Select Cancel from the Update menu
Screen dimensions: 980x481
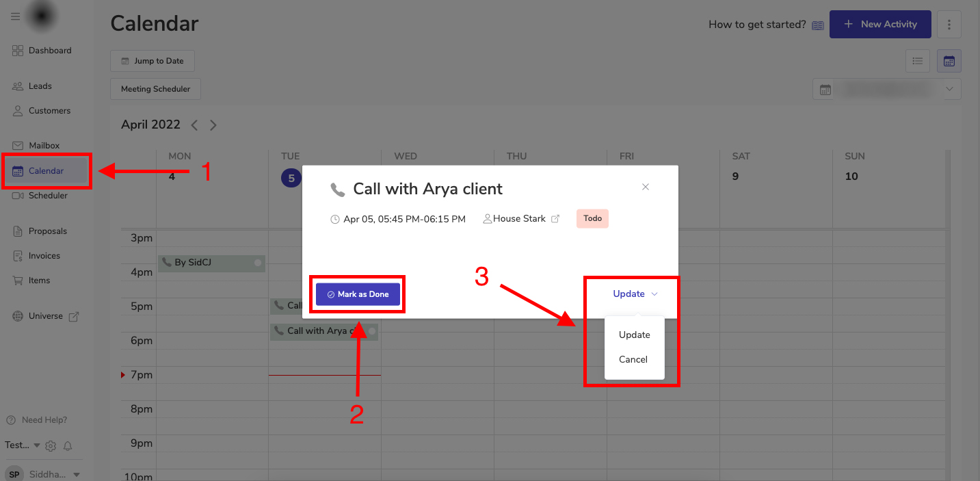(633, 359)
